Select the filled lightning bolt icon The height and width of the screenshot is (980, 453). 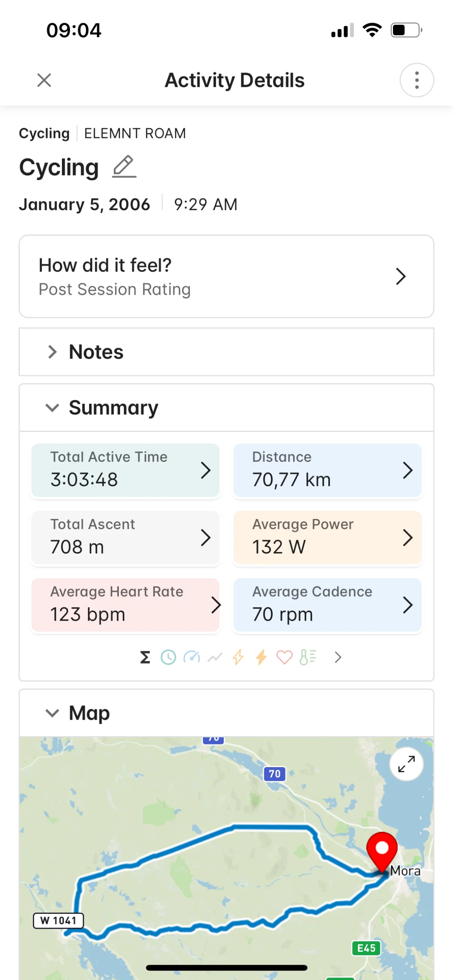click(261, 657)
